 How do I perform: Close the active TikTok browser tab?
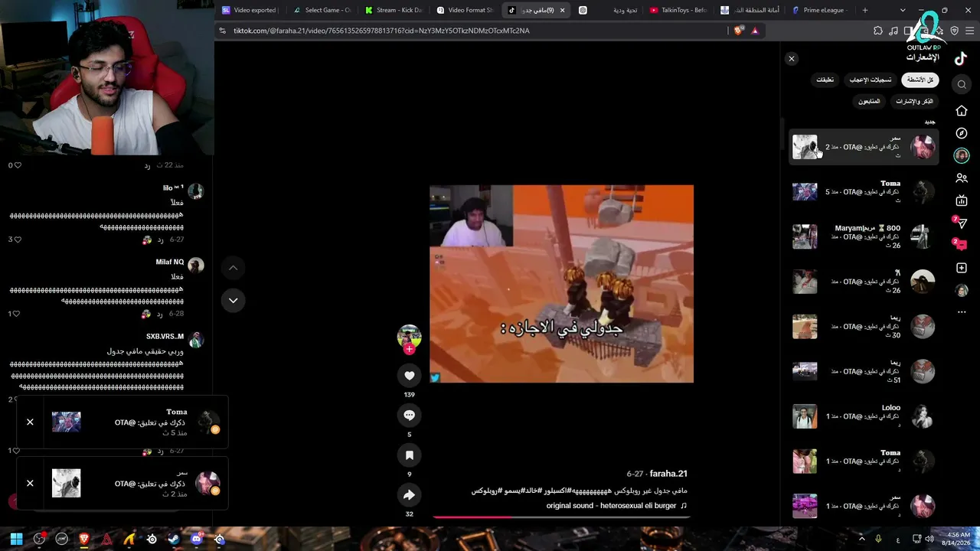(x=563, y=10)
